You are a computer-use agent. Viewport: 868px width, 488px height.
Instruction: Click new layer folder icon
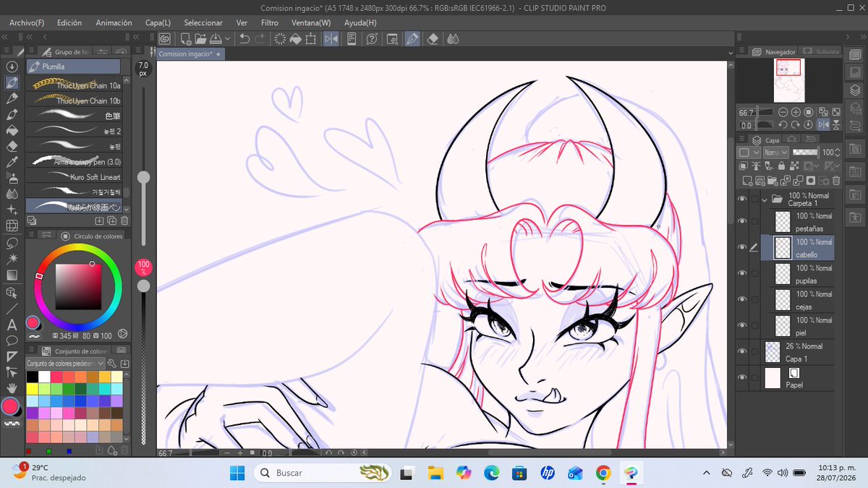[773, 181]
